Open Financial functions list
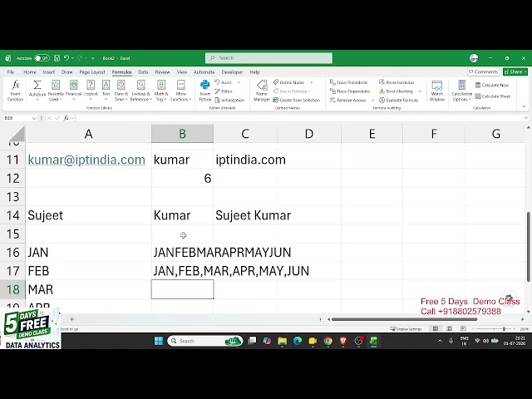Viewport: 532px width, 399px height. pos(74,91)
